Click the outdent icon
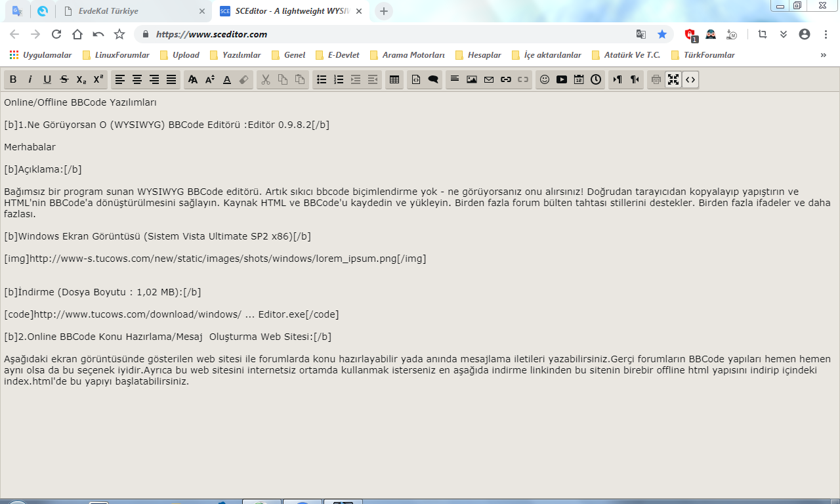The width and height of the screenshot is (840, 504). pyautogui.click(x=373, y=79)
